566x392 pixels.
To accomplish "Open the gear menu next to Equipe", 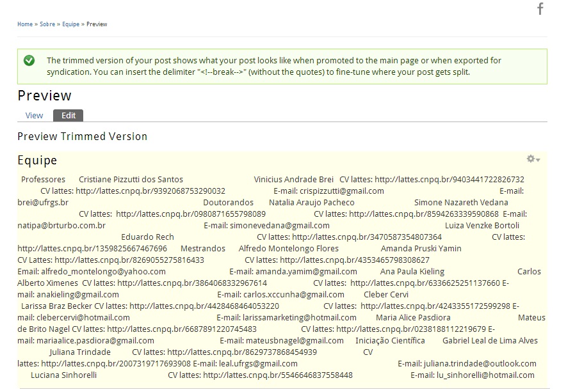I will tap(533, 159).
